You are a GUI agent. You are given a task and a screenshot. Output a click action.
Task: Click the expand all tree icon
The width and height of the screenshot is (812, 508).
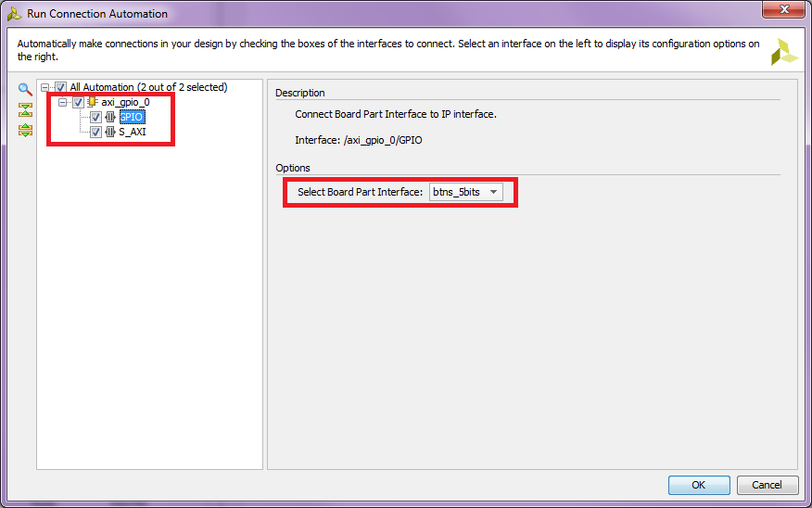point(25,130)
